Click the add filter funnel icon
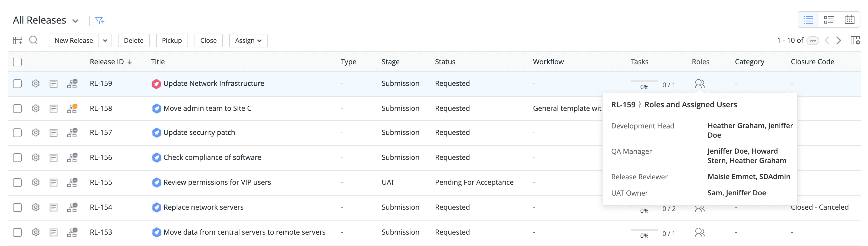 point(99,21)
